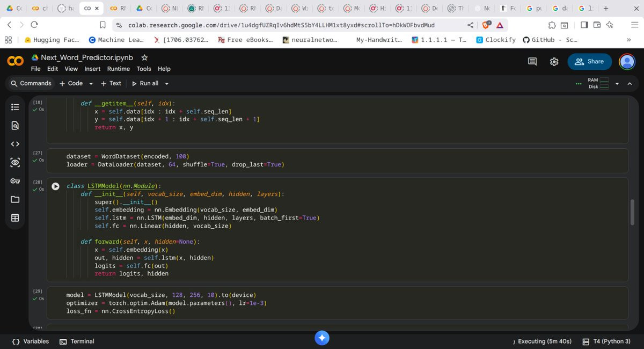
Task: Open the comments icon in header
Action: [532, 62]
